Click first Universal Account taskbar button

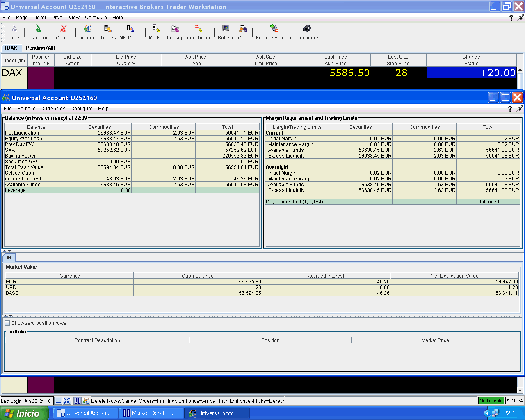pyautogui.click(x=85, y=413)
